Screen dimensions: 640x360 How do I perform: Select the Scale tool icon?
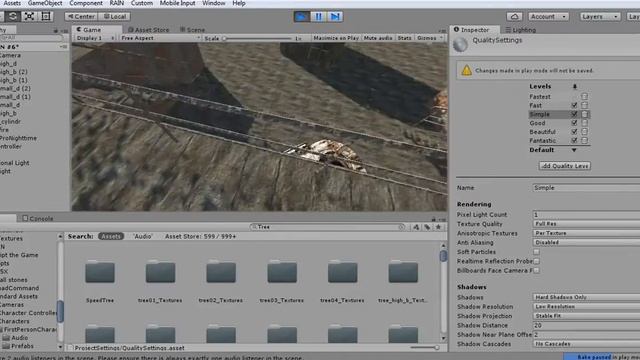29,16
